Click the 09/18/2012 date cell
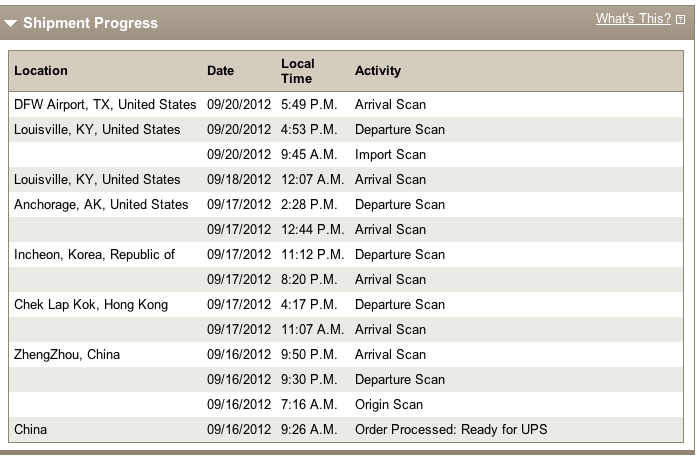 [239, 180]
